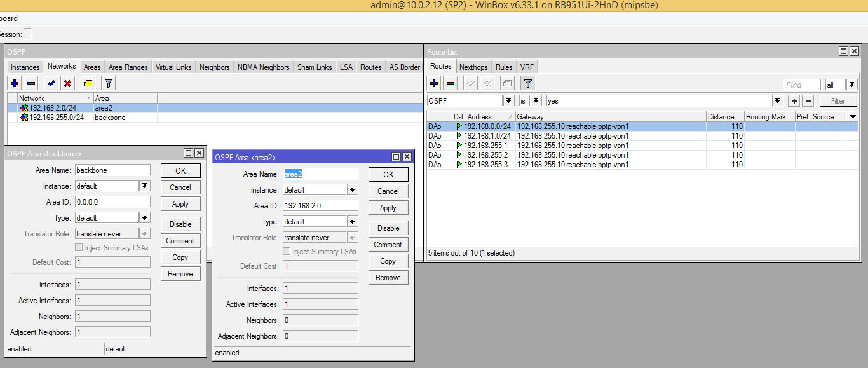Screen dimensions: 868x368
Task: Click the Area ID field in area2 dialog
Action: tap(320, 206)
